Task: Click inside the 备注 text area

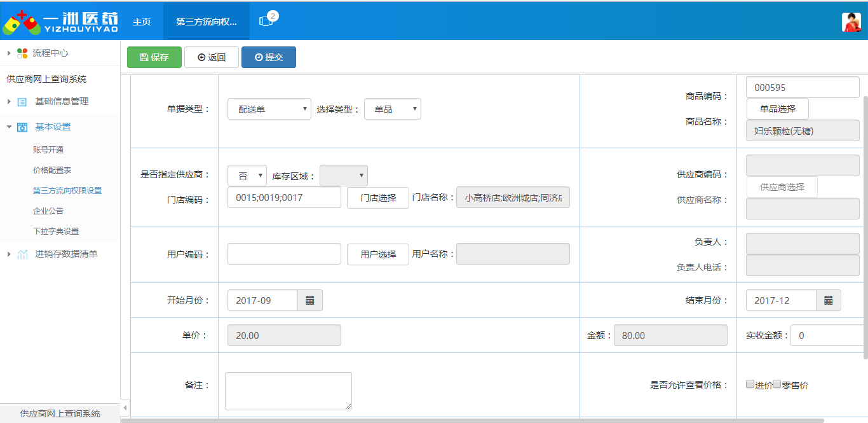Action: coord(287,390)
